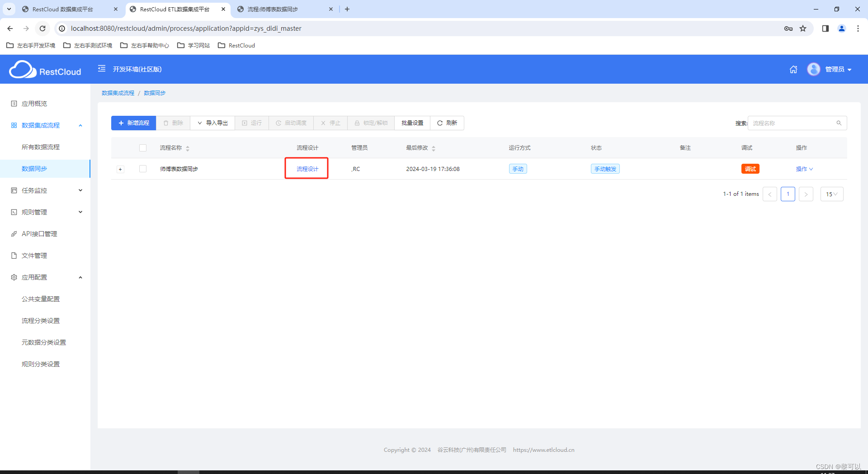868x474 pixels.
Task: Open the page size dropdown showing 15
Action: [831, 194]
